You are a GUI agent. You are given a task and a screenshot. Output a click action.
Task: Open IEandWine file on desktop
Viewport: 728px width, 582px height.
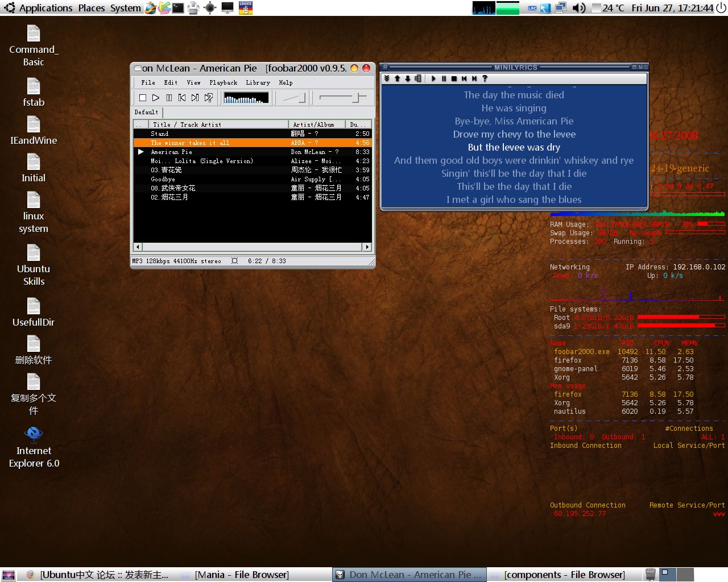pyautogui.click(x=34, y=130)
